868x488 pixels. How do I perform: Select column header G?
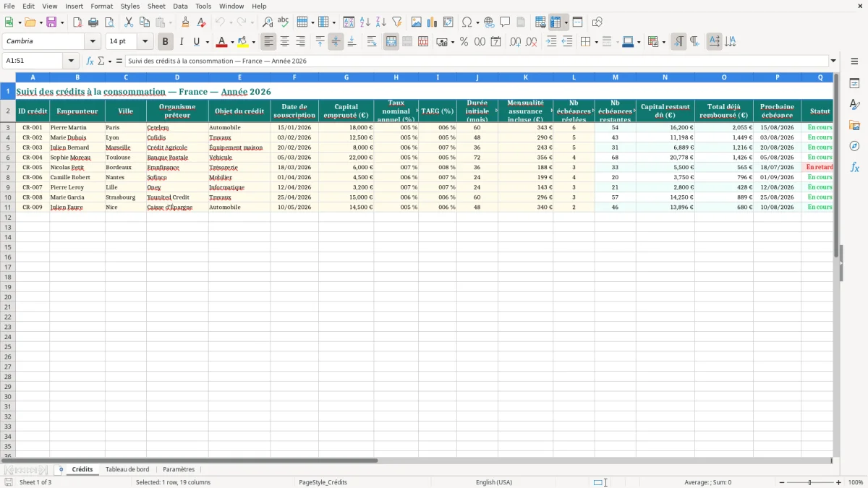pos(346,77)
